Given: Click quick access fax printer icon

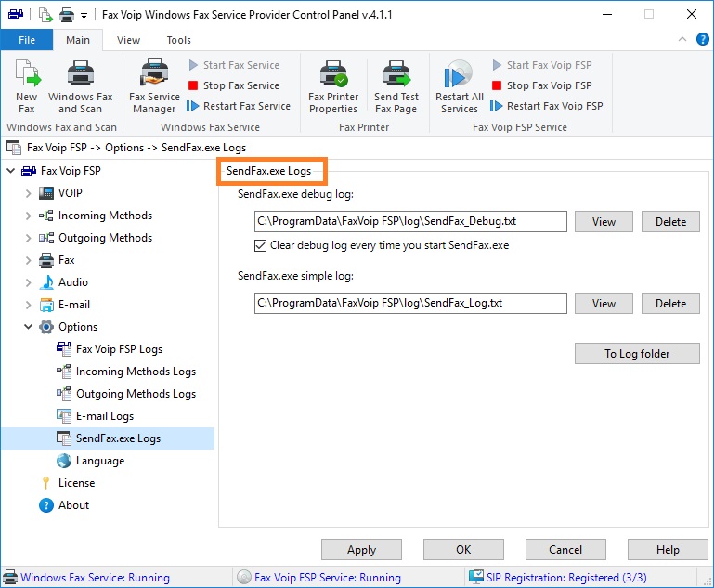Looking at the screenshot, I should tap(67, 15).
